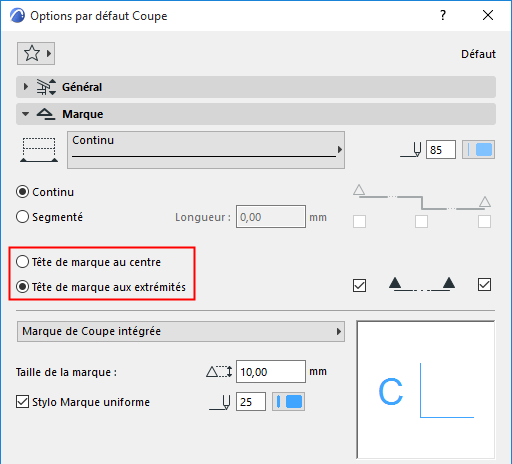
Task: Click the Taille de la marque label
Action: coord(66,372)
